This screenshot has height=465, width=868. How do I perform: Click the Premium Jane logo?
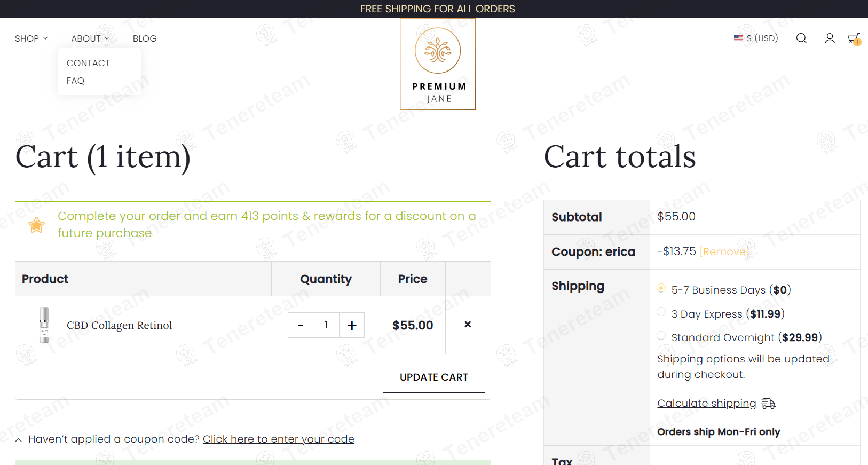(x=438, y=64)
